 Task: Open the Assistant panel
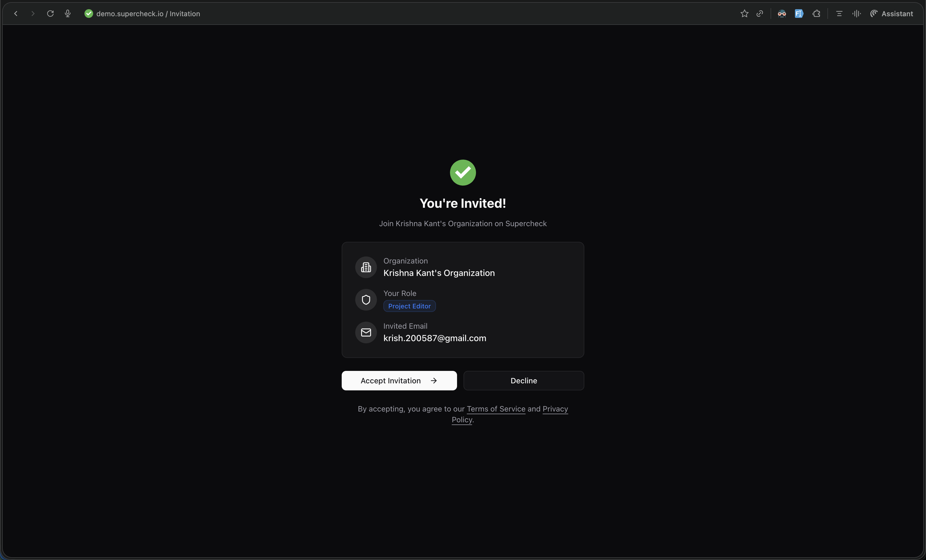(891, 14)
